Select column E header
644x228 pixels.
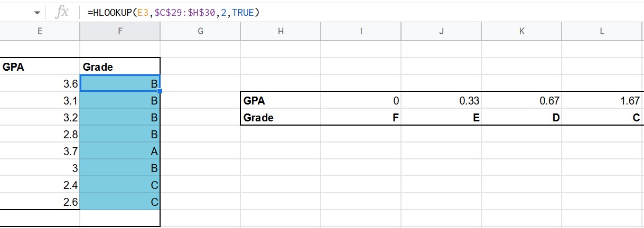point(40,31)
